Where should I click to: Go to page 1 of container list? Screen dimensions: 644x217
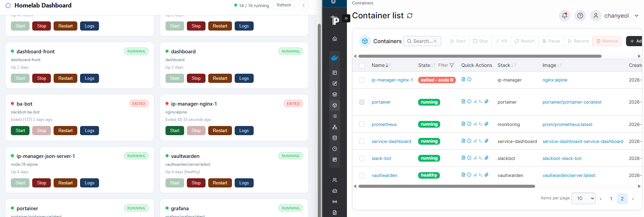point(611,199)
